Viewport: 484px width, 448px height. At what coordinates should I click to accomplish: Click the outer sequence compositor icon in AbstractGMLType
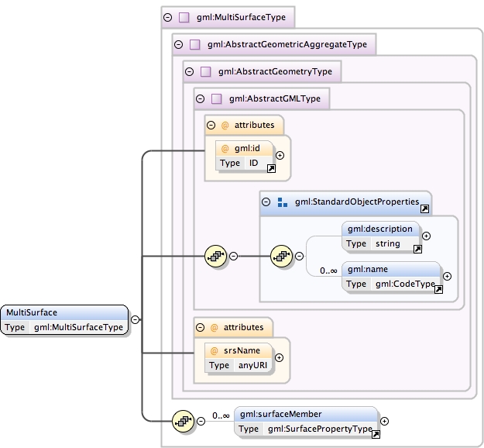pos(216,256)
